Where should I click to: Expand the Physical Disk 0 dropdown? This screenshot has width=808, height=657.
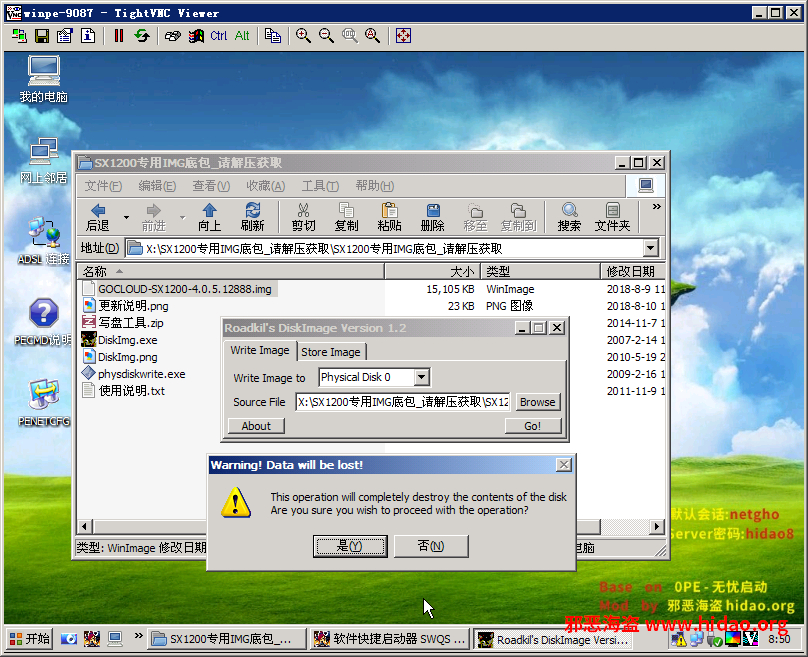(x=421, y=377)
